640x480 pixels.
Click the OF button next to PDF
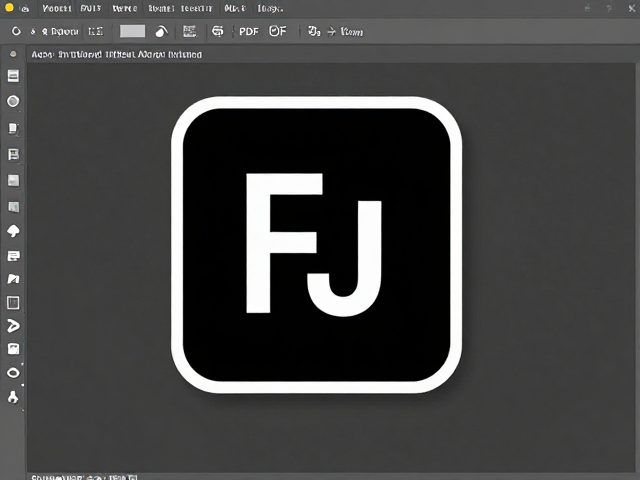[x=278, y=31]
